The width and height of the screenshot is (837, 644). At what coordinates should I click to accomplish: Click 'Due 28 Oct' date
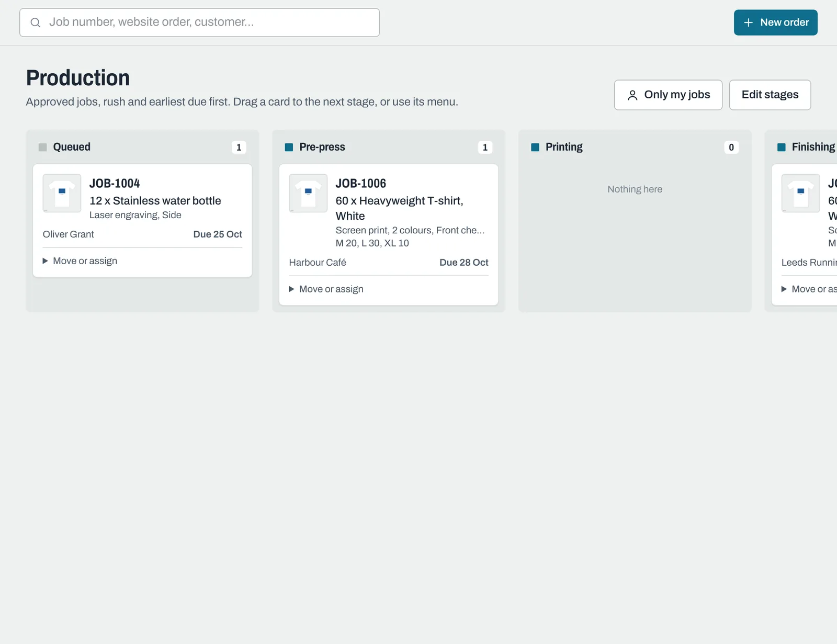click(464, 263)
